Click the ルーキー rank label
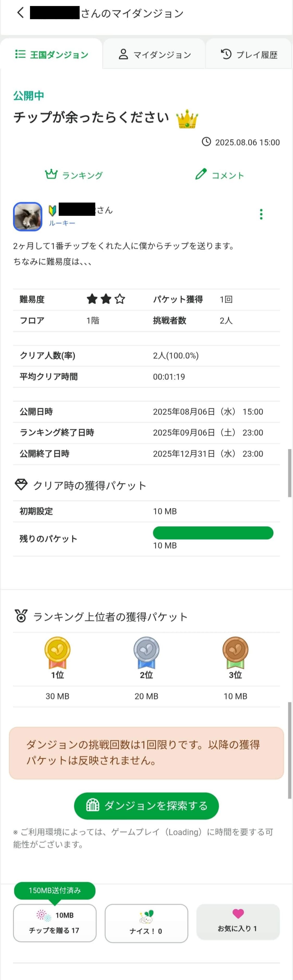The image size is (293, 980). (62, 223)
